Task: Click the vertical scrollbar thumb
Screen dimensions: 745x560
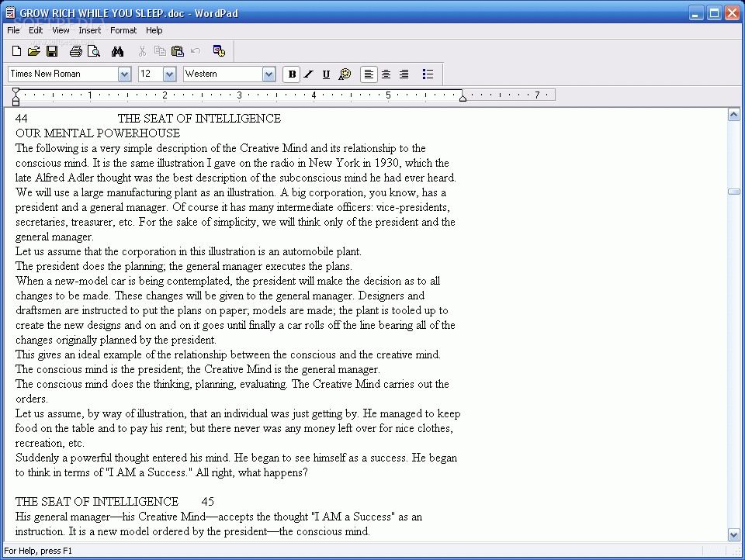Action: [x=733, y=192]
